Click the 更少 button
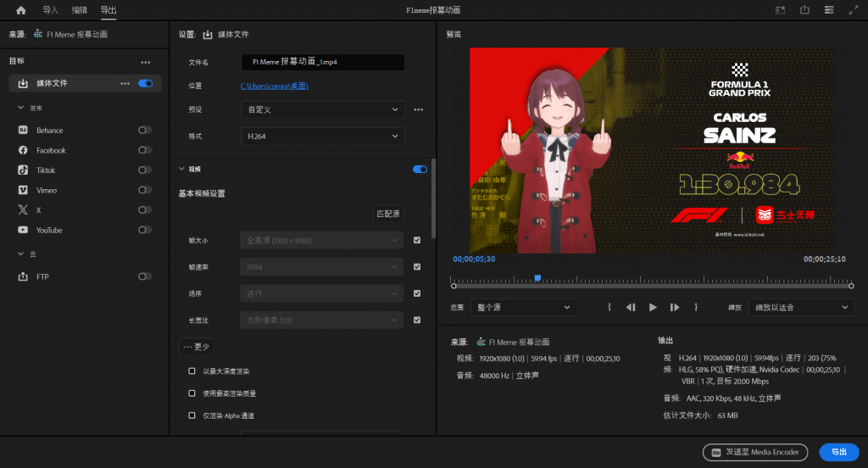868x468 pixels. [197, 347]
